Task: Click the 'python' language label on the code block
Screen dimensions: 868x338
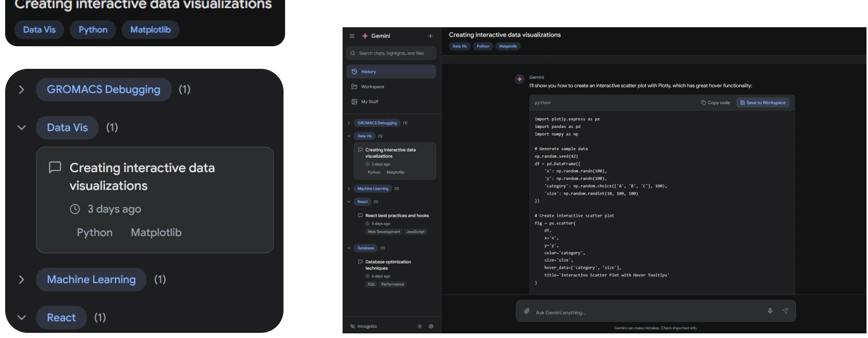Action: tap(542, 103)
